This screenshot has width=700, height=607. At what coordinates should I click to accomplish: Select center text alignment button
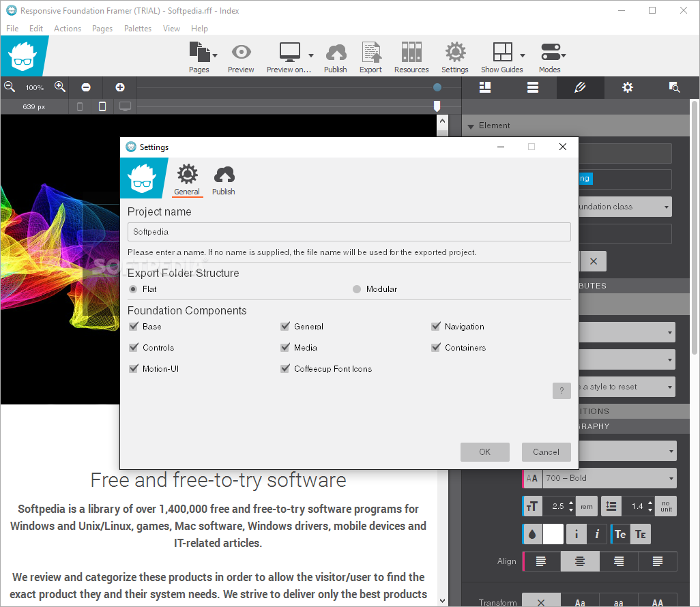coord(580,561)
